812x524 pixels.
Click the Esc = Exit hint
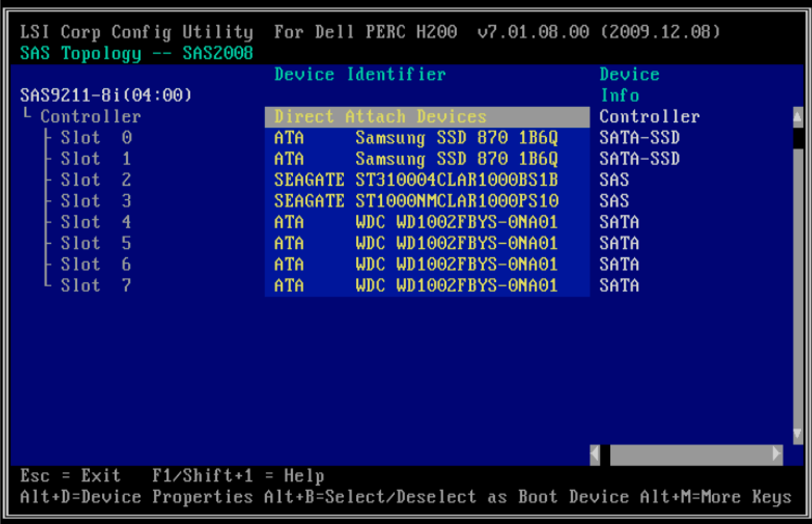71,476
